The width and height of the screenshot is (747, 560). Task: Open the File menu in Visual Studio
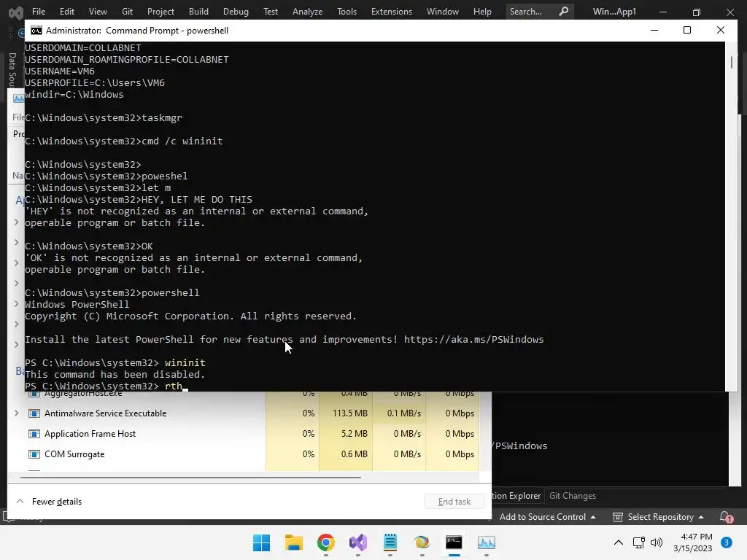(39, 12)
